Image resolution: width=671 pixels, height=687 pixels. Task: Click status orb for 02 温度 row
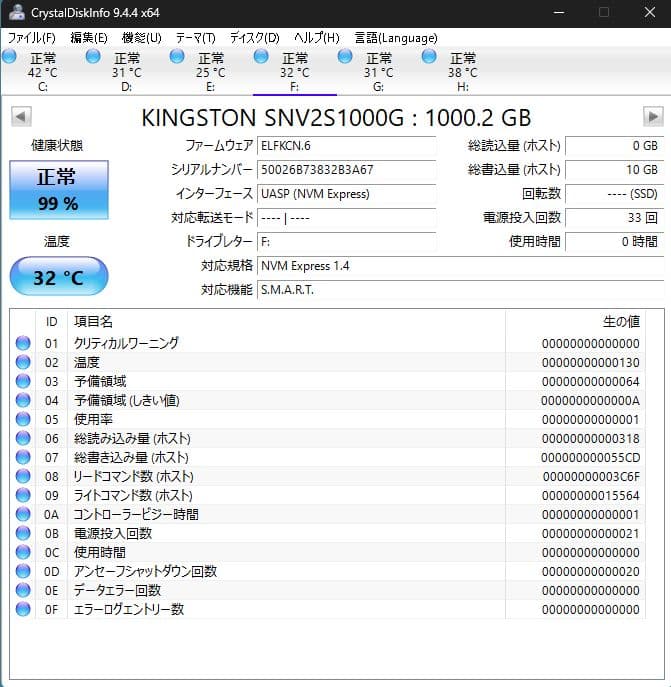click(23, 362)
